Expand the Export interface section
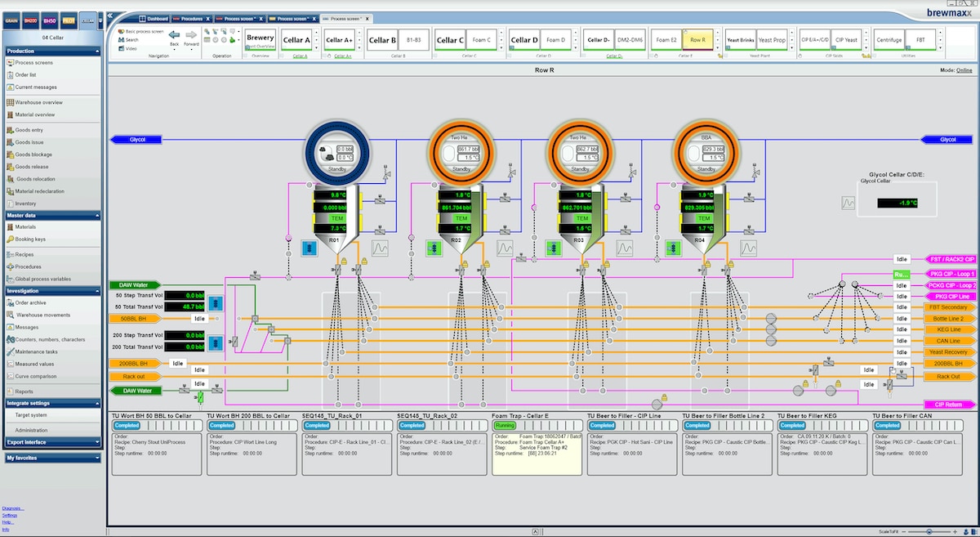The width and height of the screenshot is (980, 537). [x=97, y=442]
